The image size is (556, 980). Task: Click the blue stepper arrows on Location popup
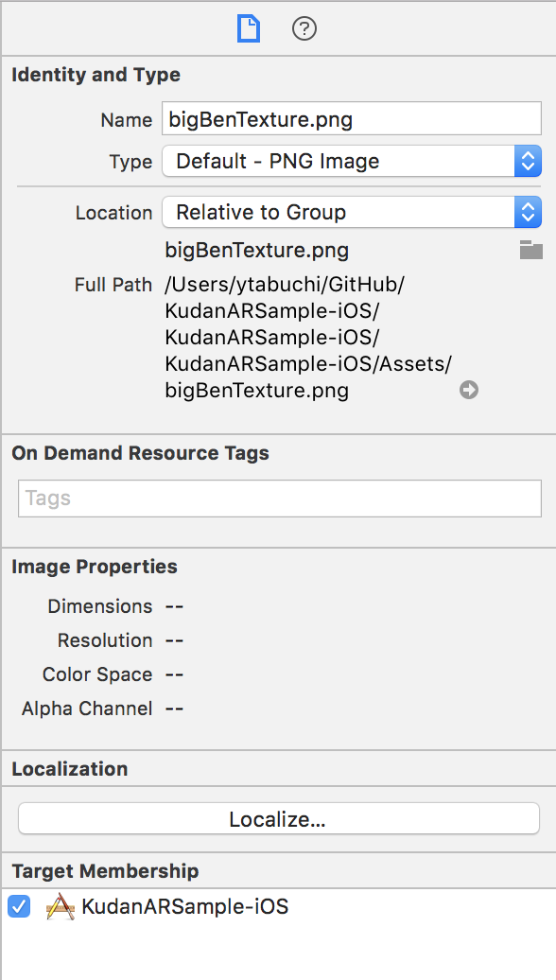pyautogui.click(x=528, y=213)
